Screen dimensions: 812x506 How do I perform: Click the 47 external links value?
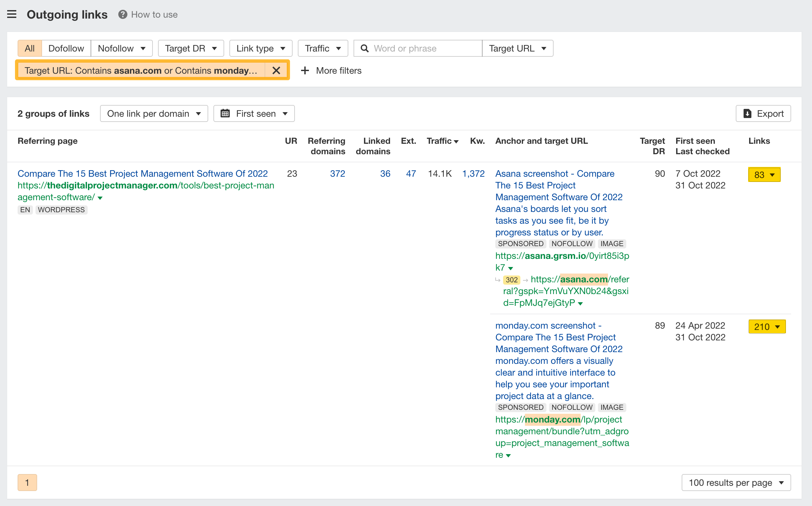(411, 173)
